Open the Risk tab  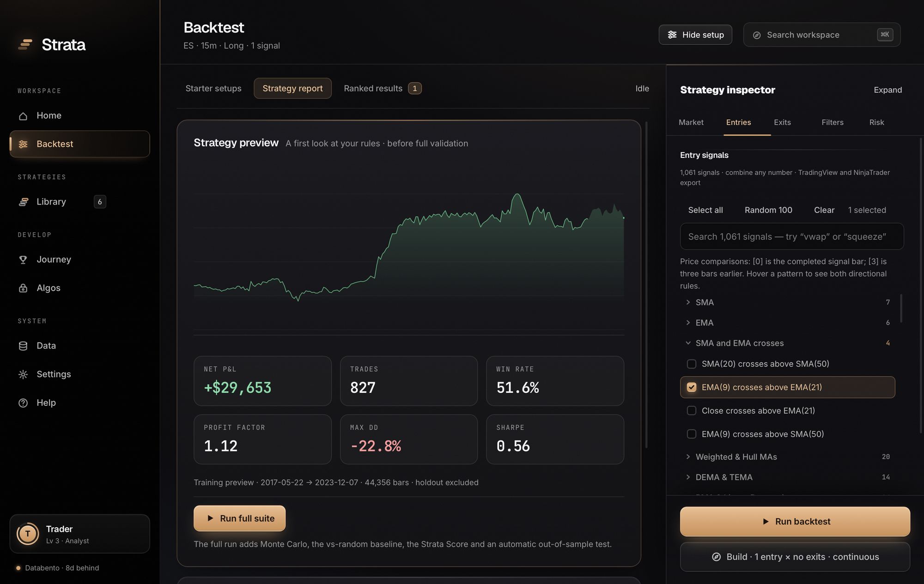pyautogui.click(x=876, y=122)
